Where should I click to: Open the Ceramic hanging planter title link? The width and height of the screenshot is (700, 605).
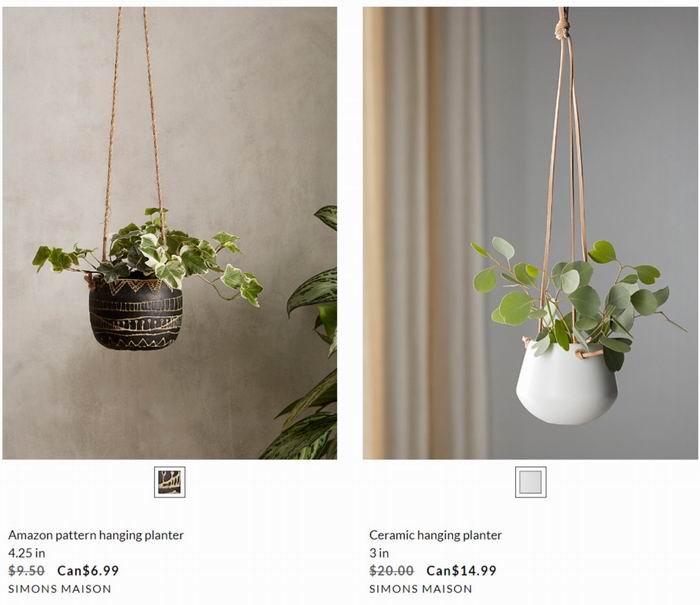click(x=435, y=535)
